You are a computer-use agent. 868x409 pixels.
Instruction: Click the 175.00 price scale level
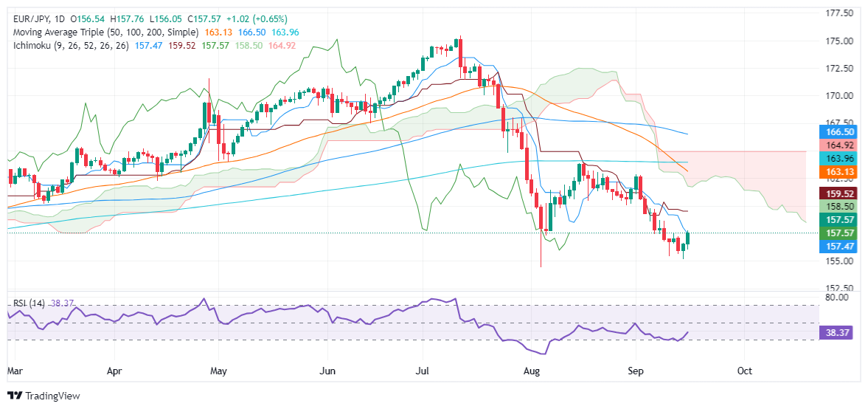point(838,41)
